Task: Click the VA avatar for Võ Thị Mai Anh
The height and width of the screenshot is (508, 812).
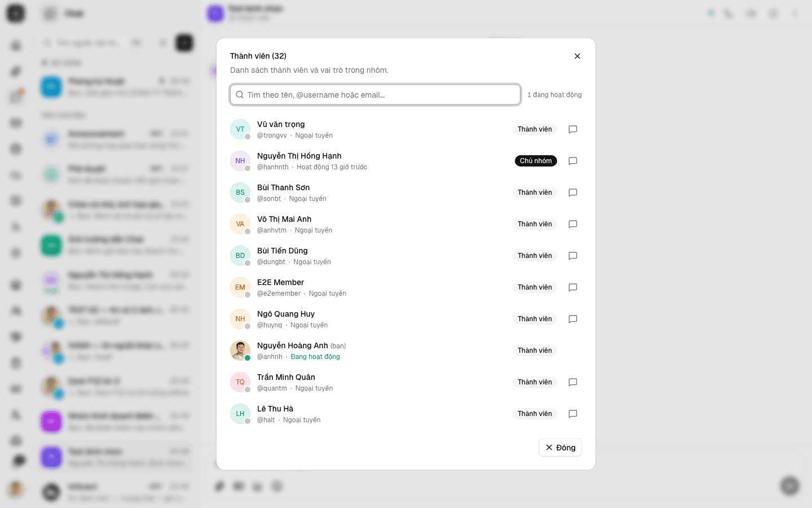Action: [240, 224]
